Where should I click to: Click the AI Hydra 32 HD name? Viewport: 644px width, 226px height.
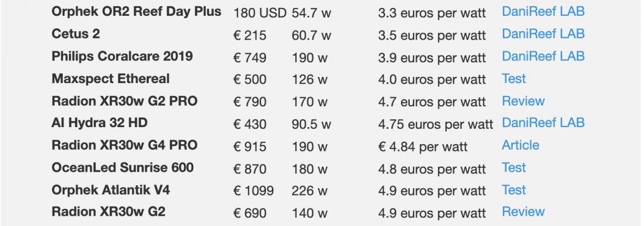click(x=99, y=123)
